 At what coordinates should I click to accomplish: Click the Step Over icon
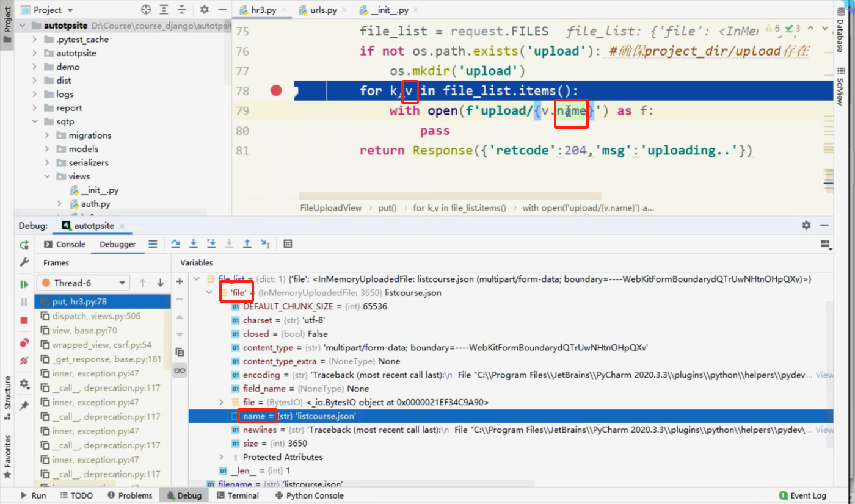coord(175,243)
